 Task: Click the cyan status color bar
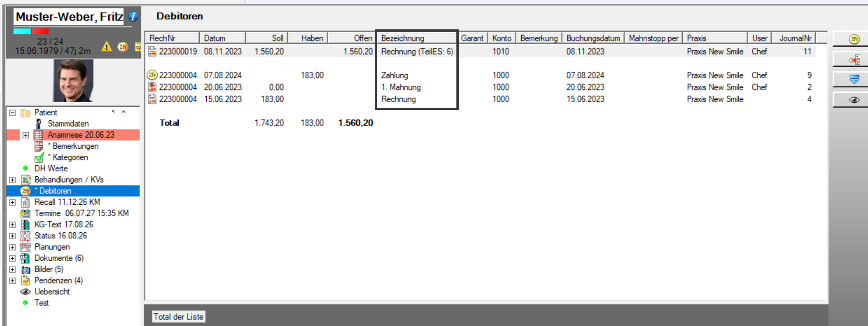[x=22, y=31]
